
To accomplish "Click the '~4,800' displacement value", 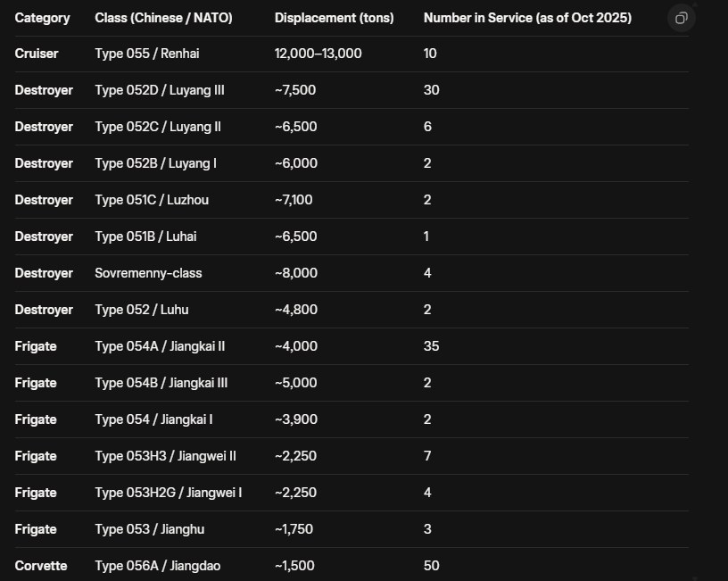I will tap(296, 310).
